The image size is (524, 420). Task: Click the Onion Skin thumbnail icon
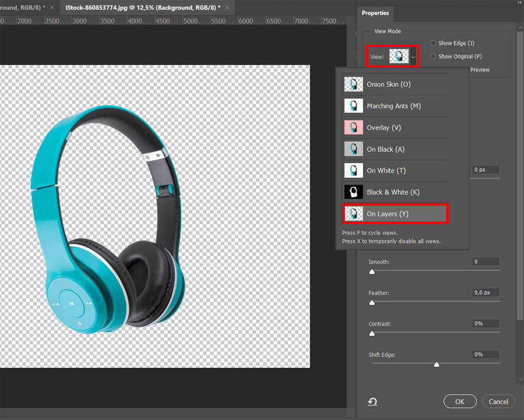[354, 84]
